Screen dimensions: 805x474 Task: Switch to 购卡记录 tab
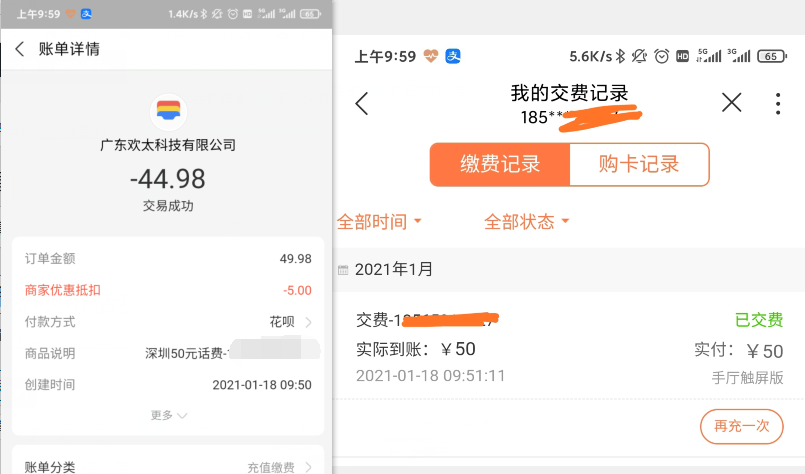click(639, 165)
